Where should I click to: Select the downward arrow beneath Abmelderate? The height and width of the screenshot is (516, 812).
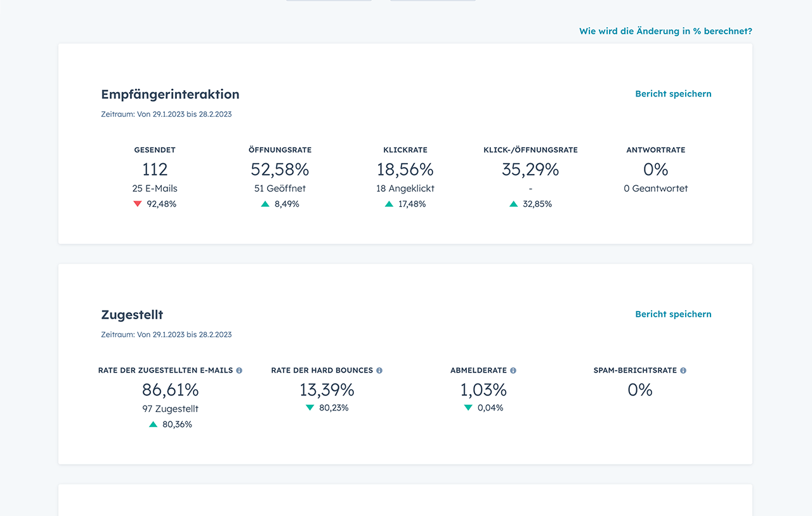point(468,407)
